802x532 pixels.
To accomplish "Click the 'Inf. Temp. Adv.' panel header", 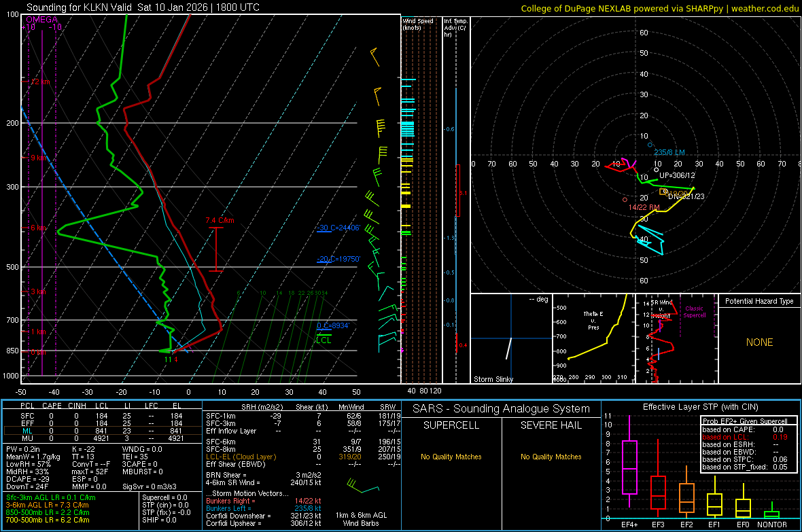I will coord(455,28).
